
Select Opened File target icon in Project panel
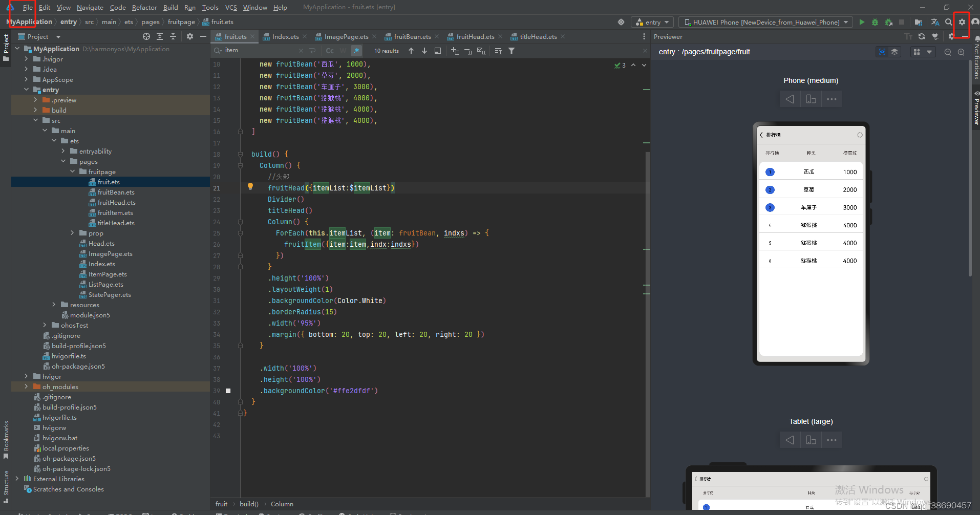point(146,36)
